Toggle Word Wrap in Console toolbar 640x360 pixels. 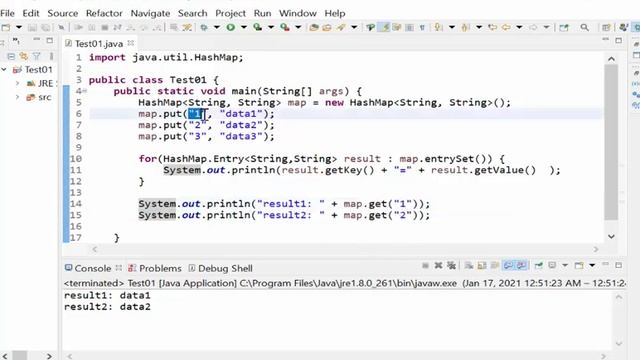pos(495,265)
